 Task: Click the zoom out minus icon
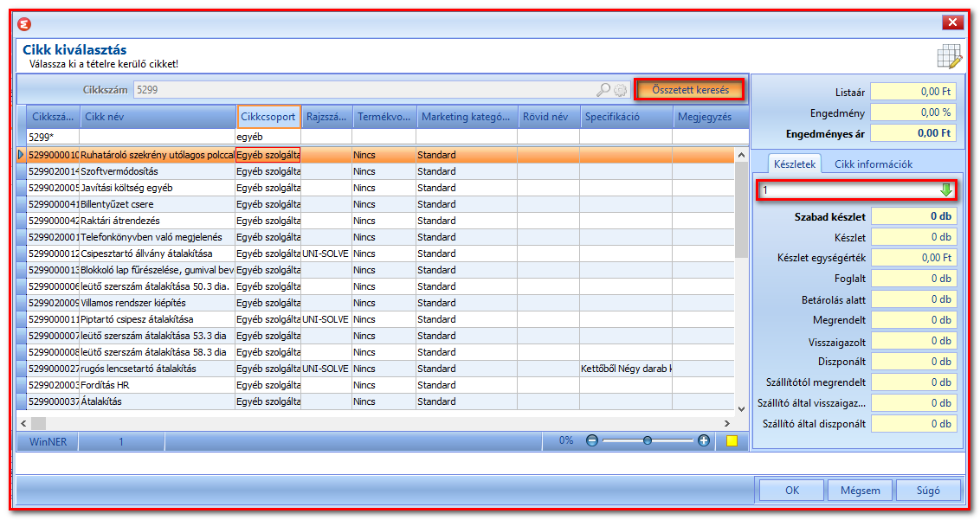point(592,440)
